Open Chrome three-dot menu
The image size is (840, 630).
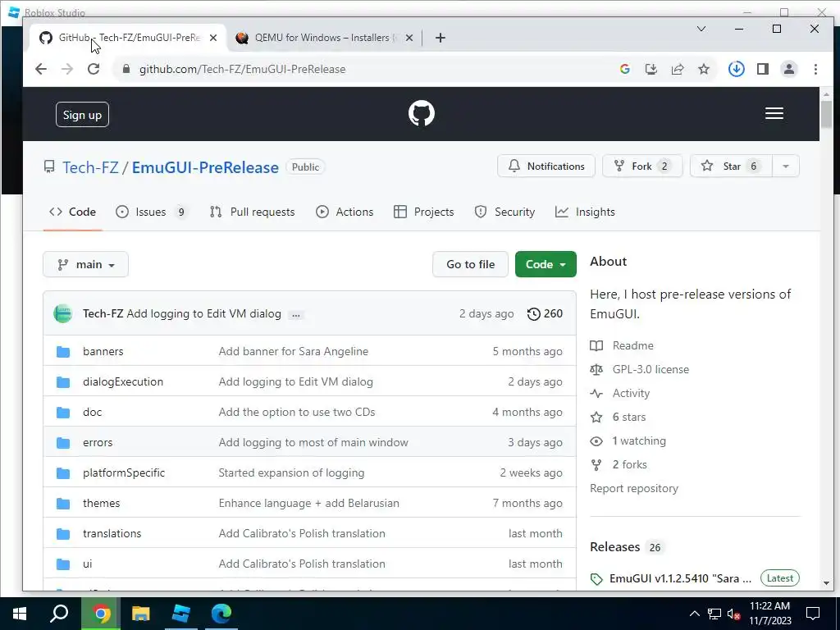(815, 69)
